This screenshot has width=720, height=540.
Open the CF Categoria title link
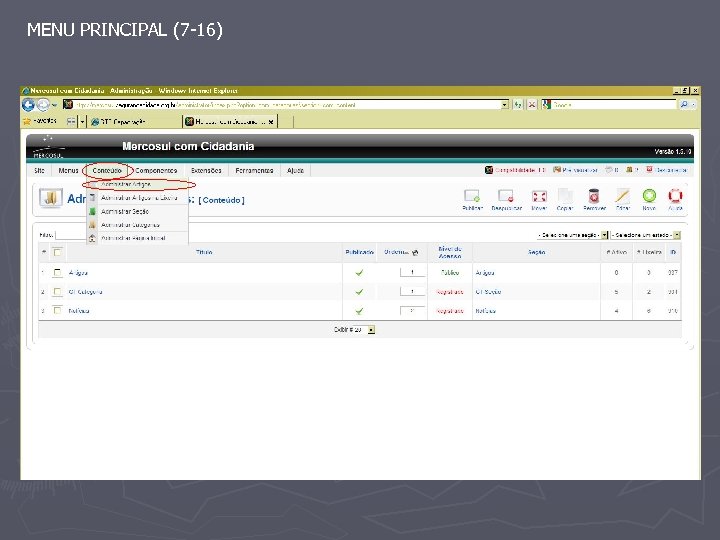click(x=85, y=292)
